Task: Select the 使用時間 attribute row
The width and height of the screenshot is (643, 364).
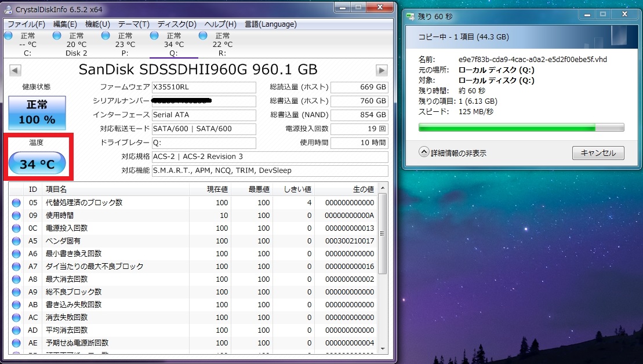Action: [x=193, y=215]
